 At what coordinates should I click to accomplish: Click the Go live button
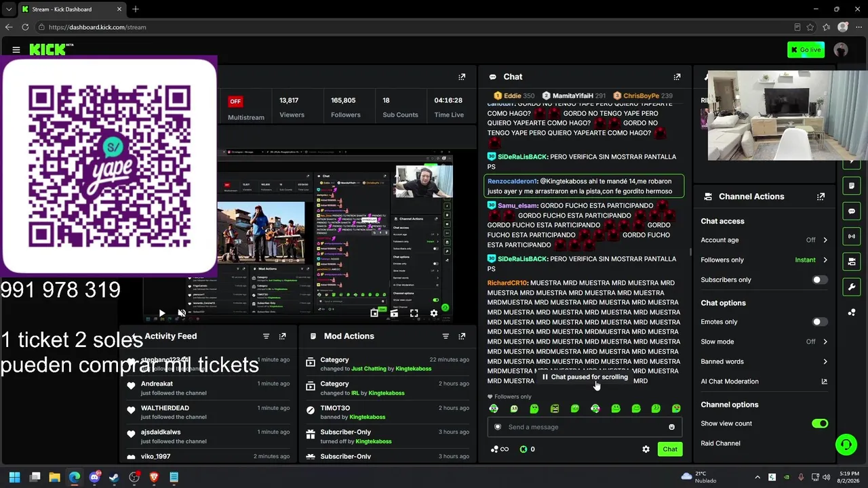coord(806,49)
